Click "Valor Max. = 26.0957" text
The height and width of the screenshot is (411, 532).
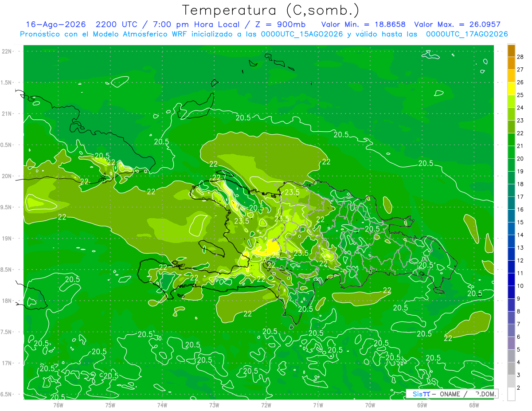pos(457,24)
